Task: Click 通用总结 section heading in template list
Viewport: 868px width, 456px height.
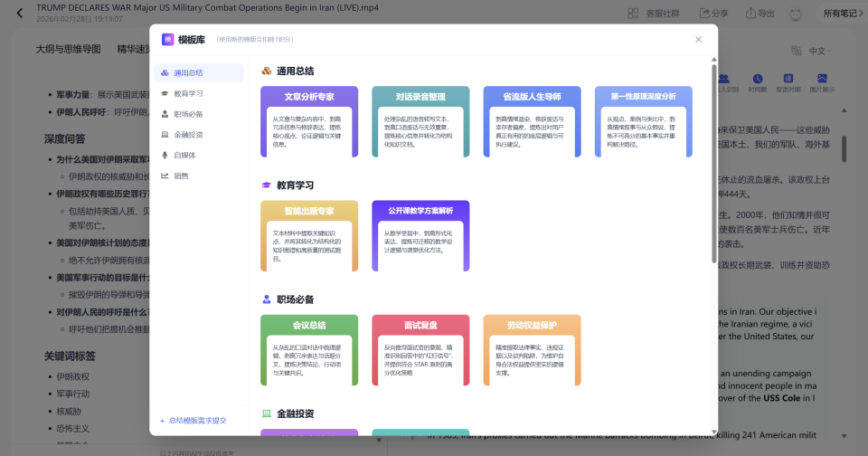Action: (x=295, y=71)
